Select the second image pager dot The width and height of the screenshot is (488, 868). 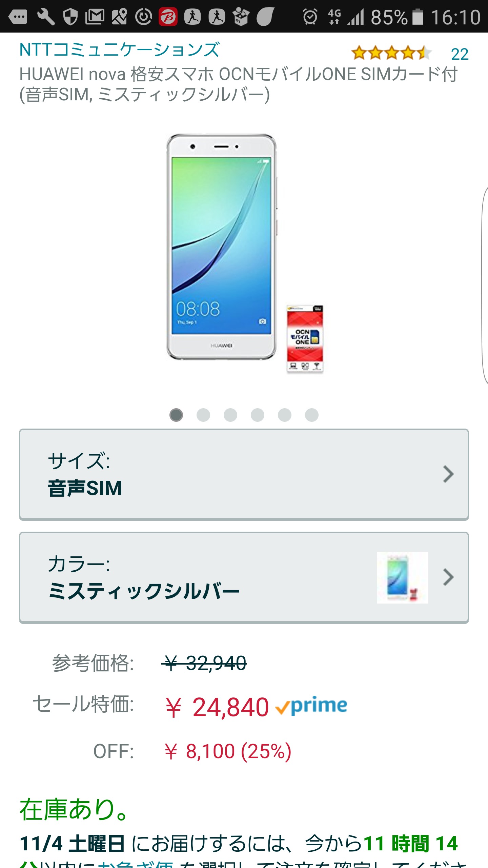tap(203, 415)
